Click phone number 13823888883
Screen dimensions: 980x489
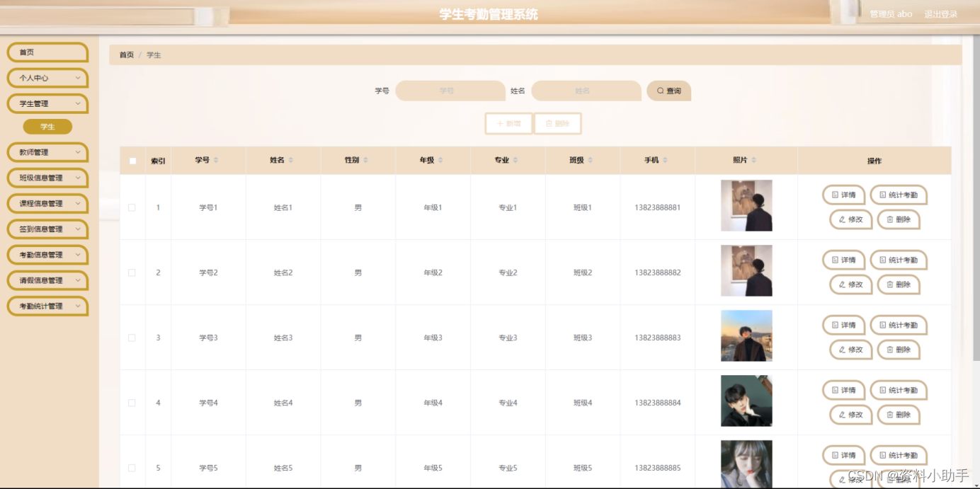(x=658, y=338)
